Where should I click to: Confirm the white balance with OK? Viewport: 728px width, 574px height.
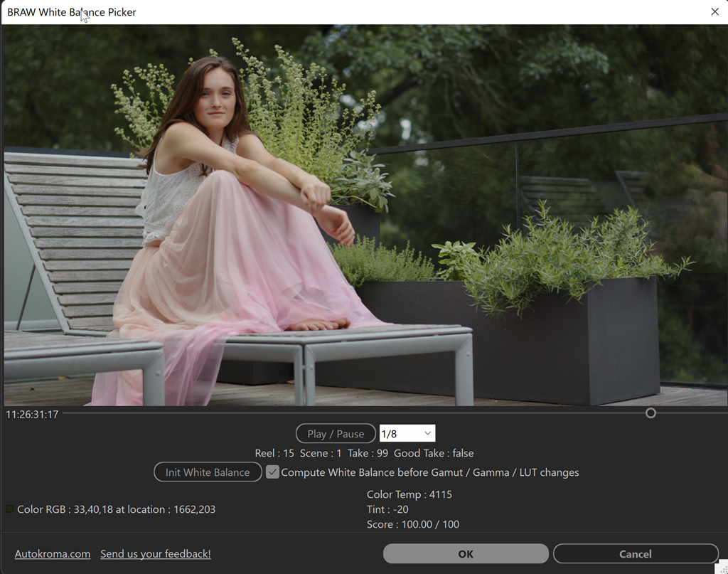465,553
